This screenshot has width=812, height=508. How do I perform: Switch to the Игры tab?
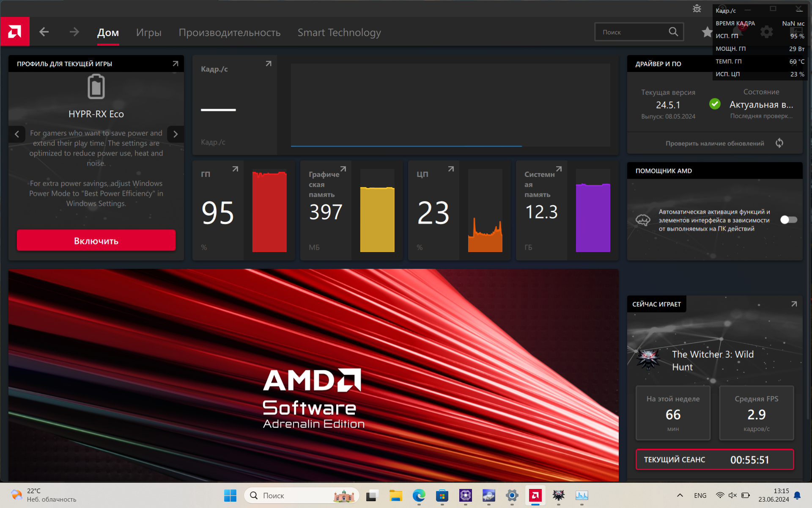point(149,33)
